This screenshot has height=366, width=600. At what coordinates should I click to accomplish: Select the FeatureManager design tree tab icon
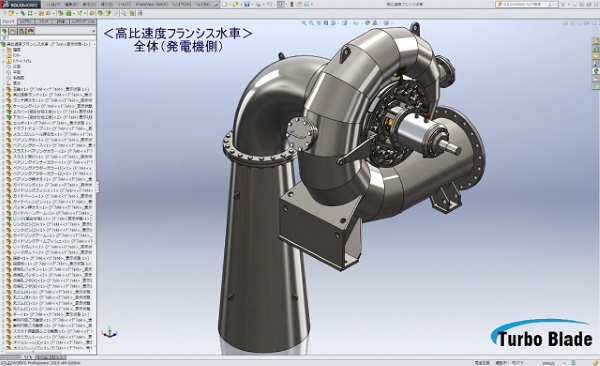[x=5, y=31]
